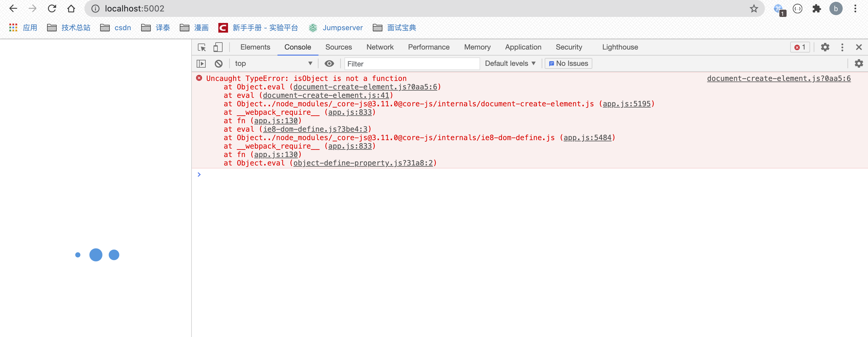Open console settings gear icon
This screenshot has height=337, width=868.
859,63
